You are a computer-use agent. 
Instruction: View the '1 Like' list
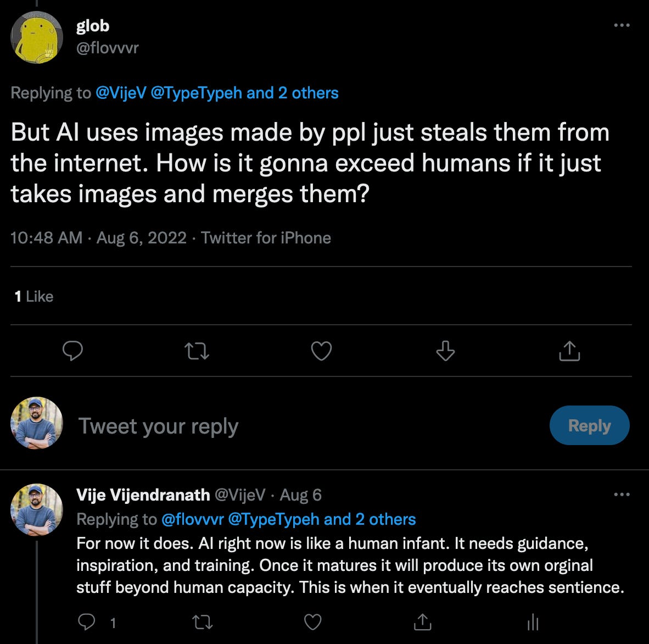pyautogui.click(x=34, y=297)
